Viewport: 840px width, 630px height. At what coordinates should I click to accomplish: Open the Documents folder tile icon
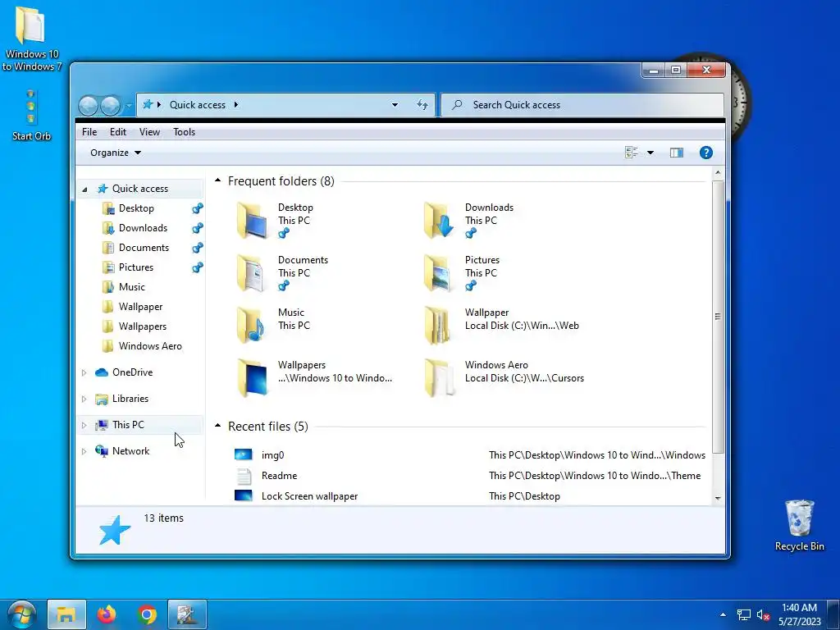coord(252,272)
